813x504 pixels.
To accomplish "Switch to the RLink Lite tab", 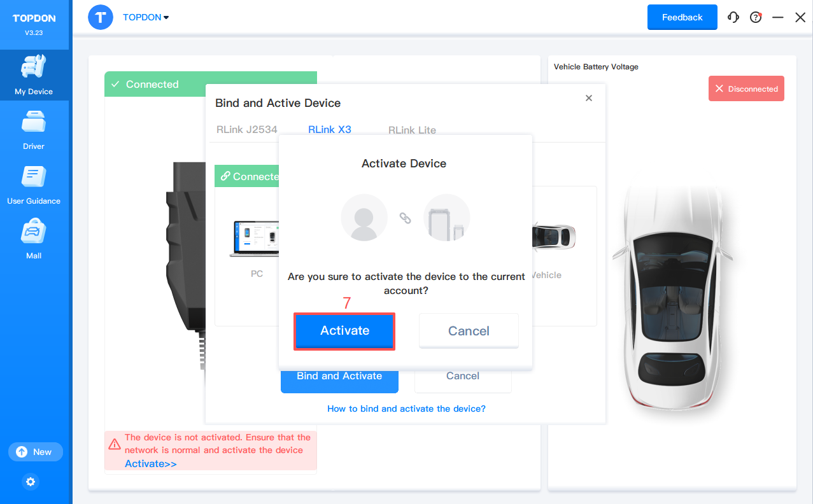I will [x=412, y=130].
